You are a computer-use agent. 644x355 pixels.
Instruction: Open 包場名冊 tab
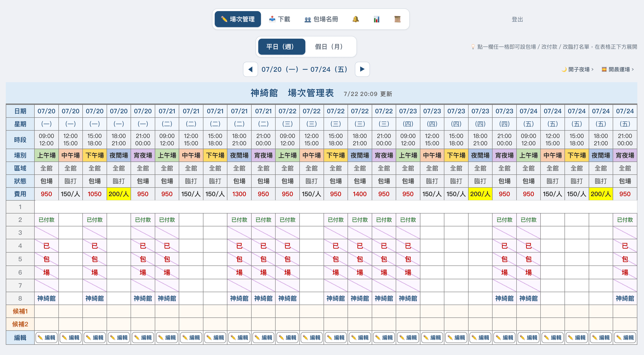321,19
